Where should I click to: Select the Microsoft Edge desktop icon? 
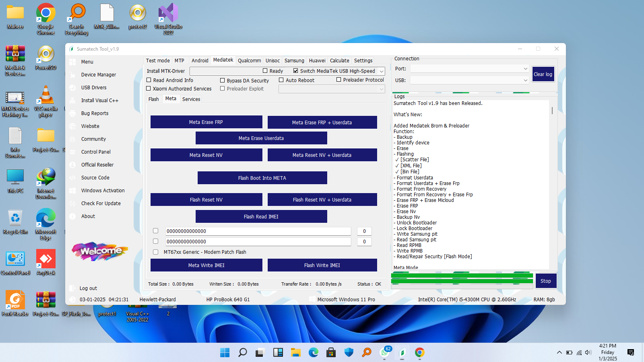tap(46, 224)
